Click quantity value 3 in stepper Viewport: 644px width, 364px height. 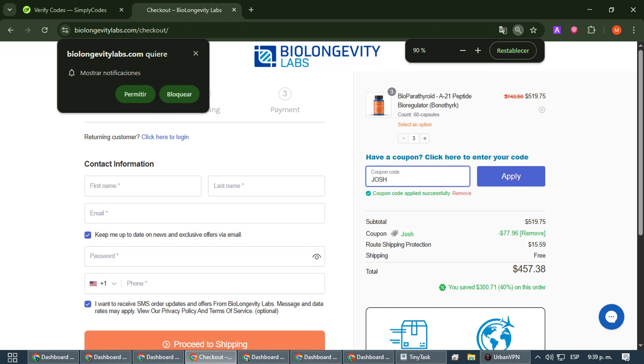click(x=414, y=138)
